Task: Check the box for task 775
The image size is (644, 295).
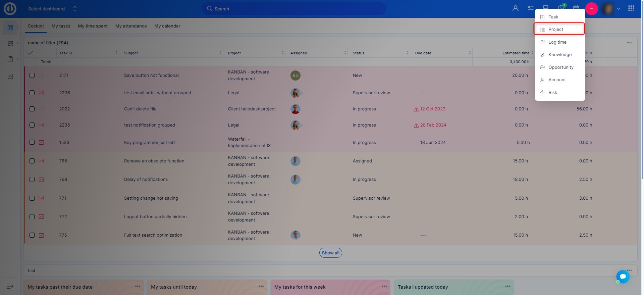Action: (32, 235)
